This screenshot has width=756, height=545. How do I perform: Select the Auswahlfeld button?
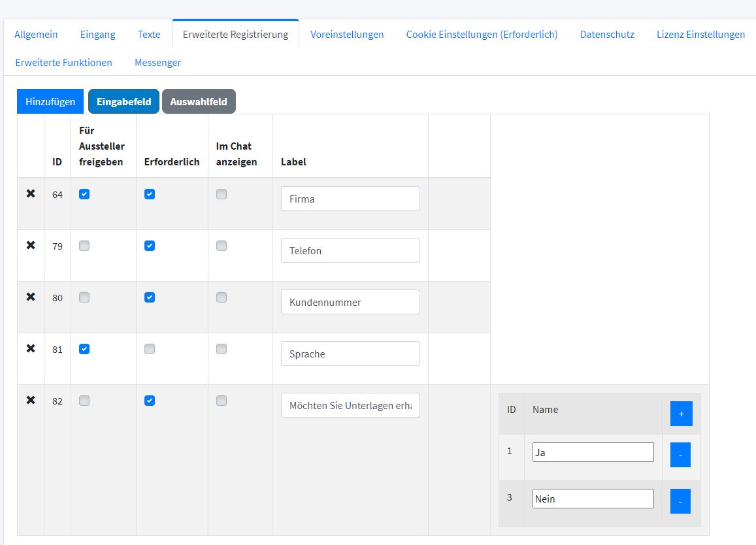tap(199, 102)
